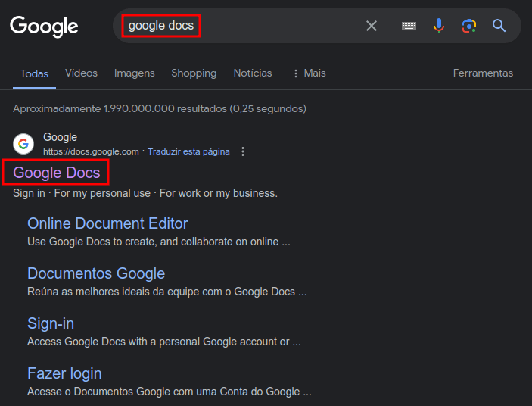This screenshot has width=532, height=406.
Task: Open the Sign-in sitelink
Action: click(x=51, y=323)
